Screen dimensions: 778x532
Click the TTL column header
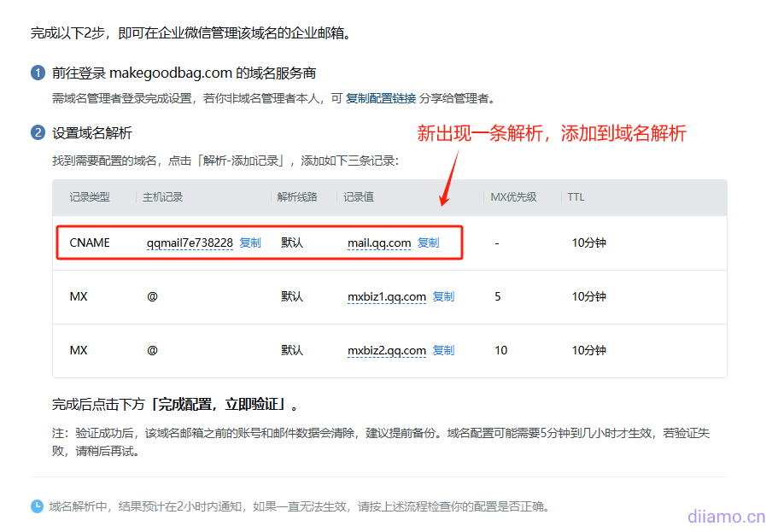click(x=576, y=197)
